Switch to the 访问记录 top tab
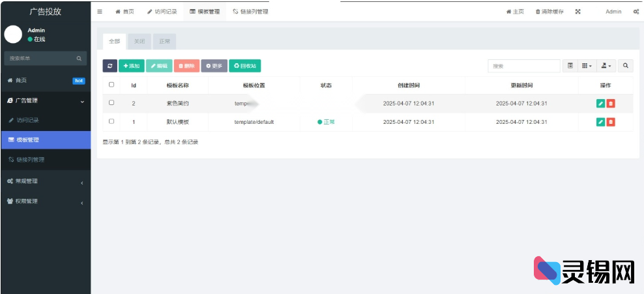644x294 pixels. pyautogui.click(x=162, y=12)
